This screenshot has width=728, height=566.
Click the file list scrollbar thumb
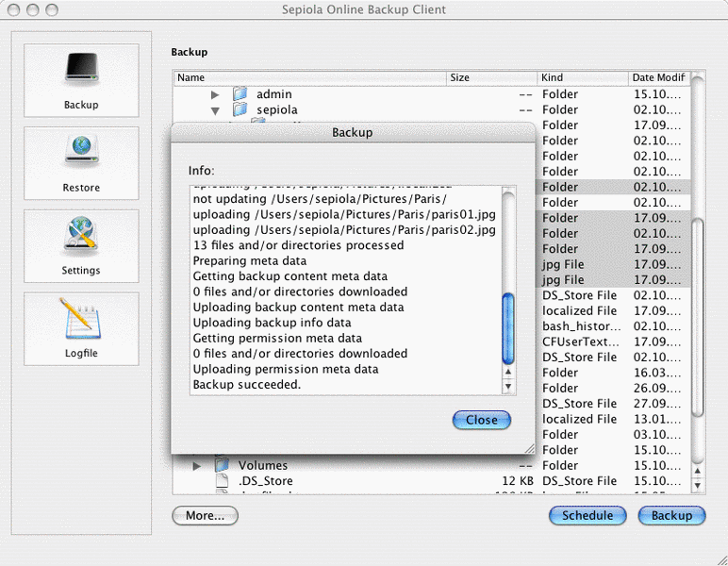[698, 318]
